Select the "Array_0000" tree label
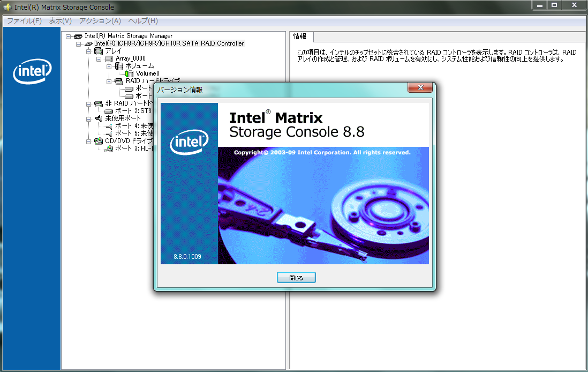 click(131, 58)
